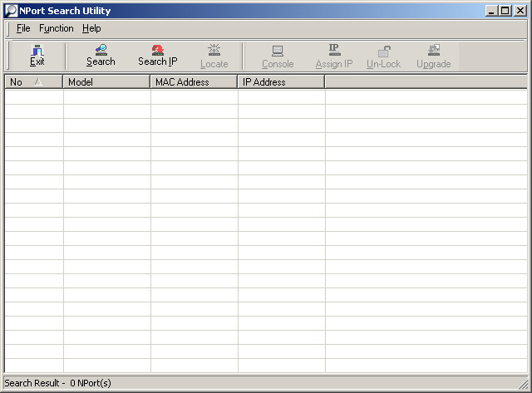532x393 pixels.
Task: Select the Assign IP tool
Action: pos(333,56)
